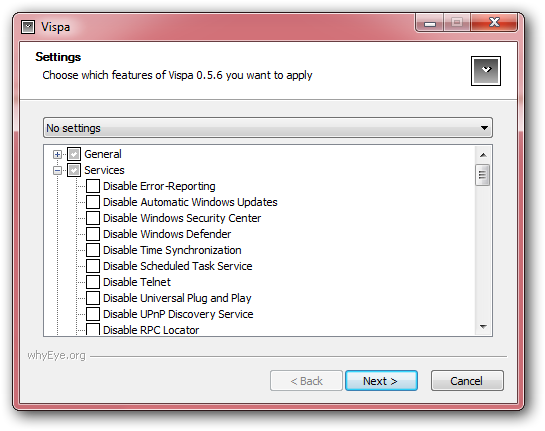The image size is (545, 431).
Task: Toggle the General category checkbox
Action: pos(74,154)
